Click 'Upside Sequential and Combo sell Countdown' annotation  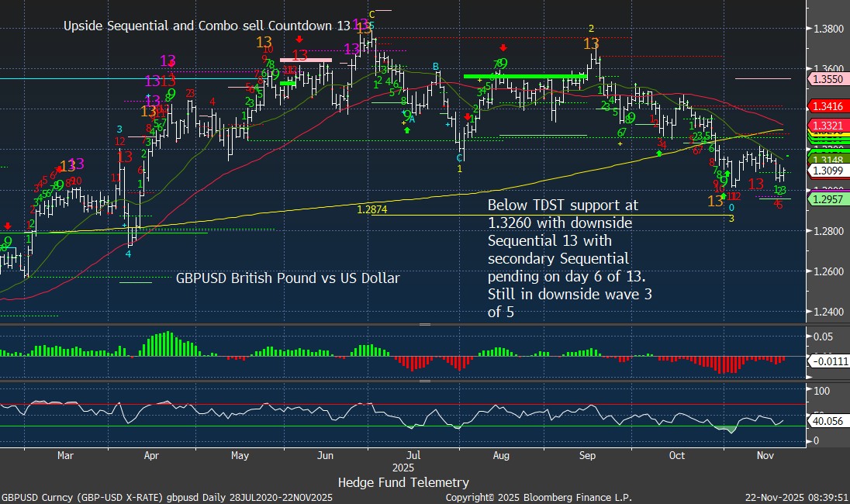coord(206,26)
